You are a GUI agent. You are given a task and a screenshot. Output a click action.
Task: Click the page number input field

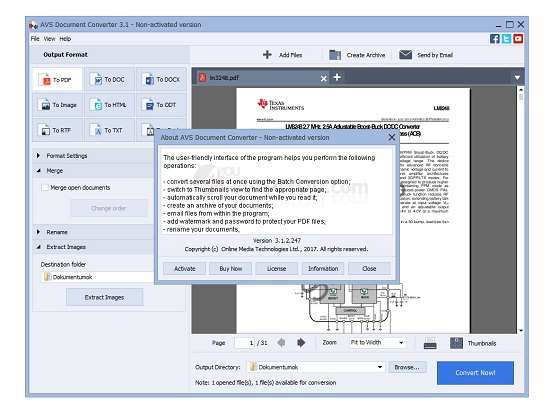(244, 343)
